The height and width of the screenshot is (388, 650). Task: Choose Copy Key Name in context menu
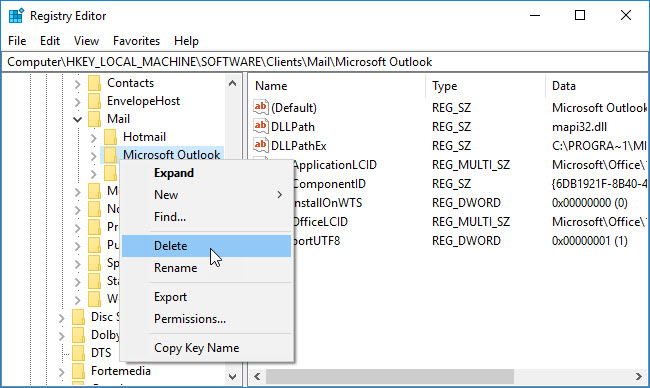pos(206,348)
